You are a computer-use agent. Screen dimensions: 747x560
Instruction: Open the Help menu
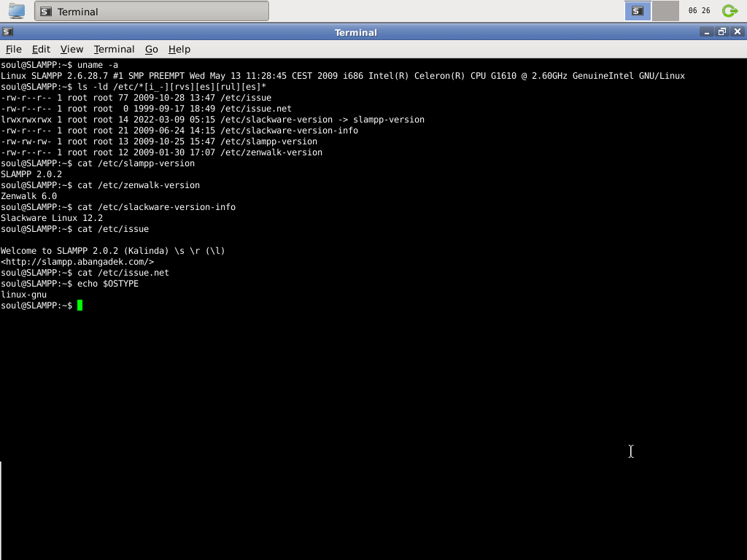coord(179,49)
